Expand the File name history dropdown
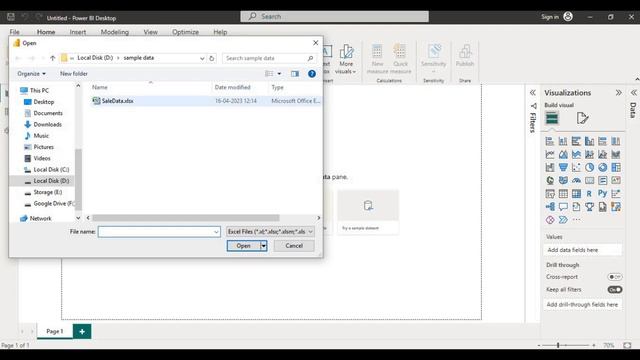Image resolution: width=640 pixels, height=360 pixels. (x=216, y=232)
